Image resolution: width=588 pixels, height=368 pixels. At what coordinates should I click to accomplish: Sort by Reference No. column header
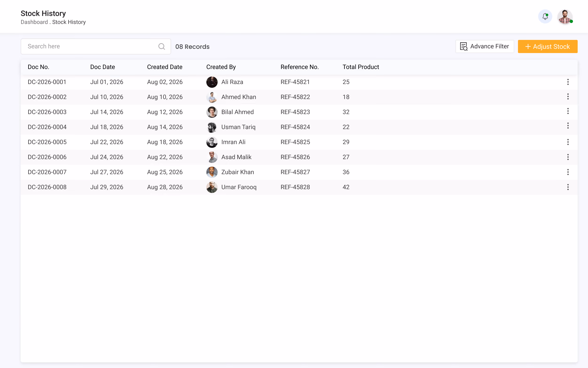(299, 67)
